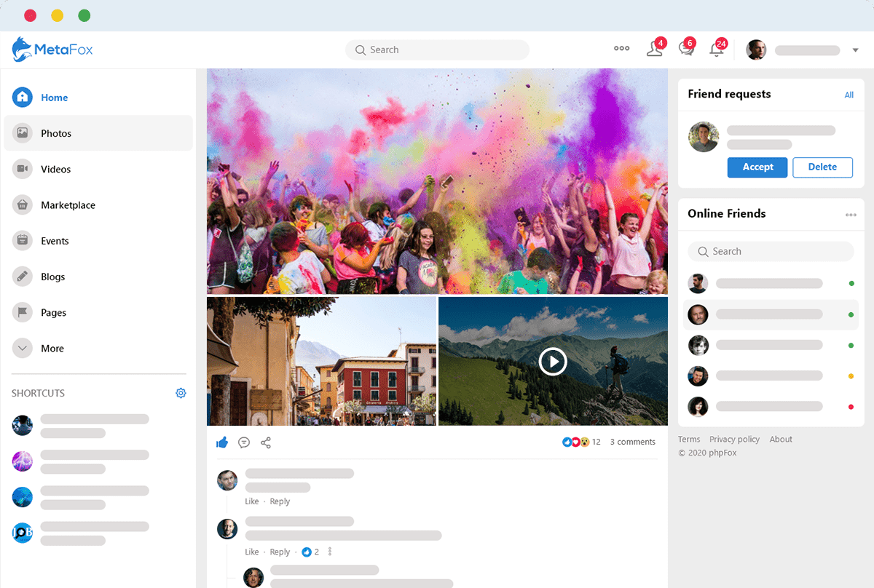The width and height of the screenshot is (874, 588).
Task: Open Online Friends options dots
Action: tap(851, 215)
